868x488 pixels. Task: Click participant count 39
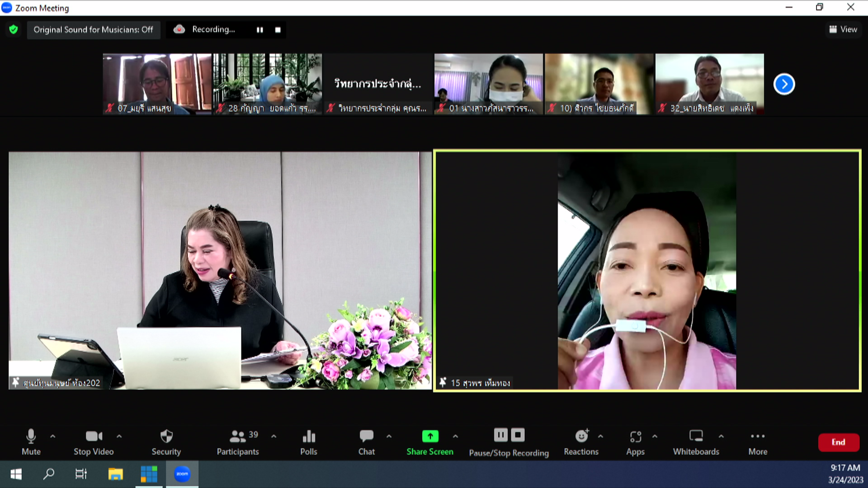pyautogui.click(x=253, y=434)
